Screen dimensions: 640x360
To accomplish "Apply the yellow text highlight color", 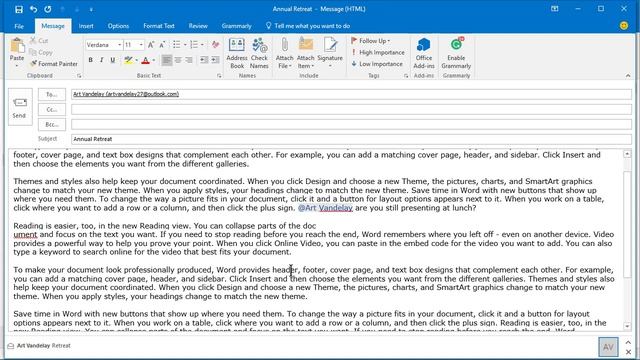I will [x=128, y=60].
